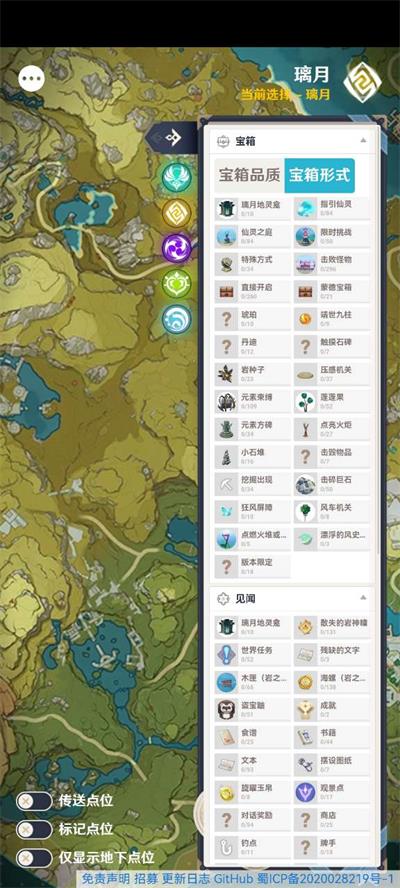The image size is (400, 888).
Task: Select the Geo element region icon
Action: point(177,213)
